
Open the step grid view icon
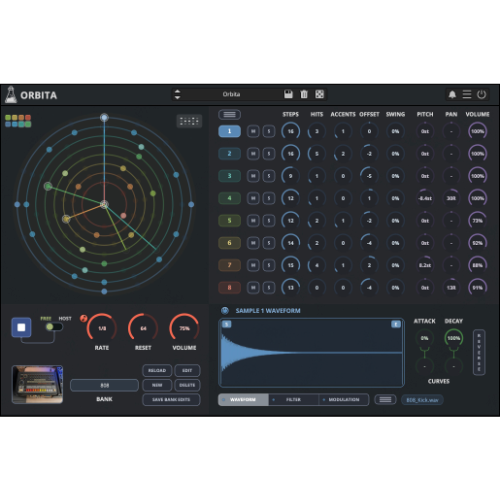pos(189,121)
